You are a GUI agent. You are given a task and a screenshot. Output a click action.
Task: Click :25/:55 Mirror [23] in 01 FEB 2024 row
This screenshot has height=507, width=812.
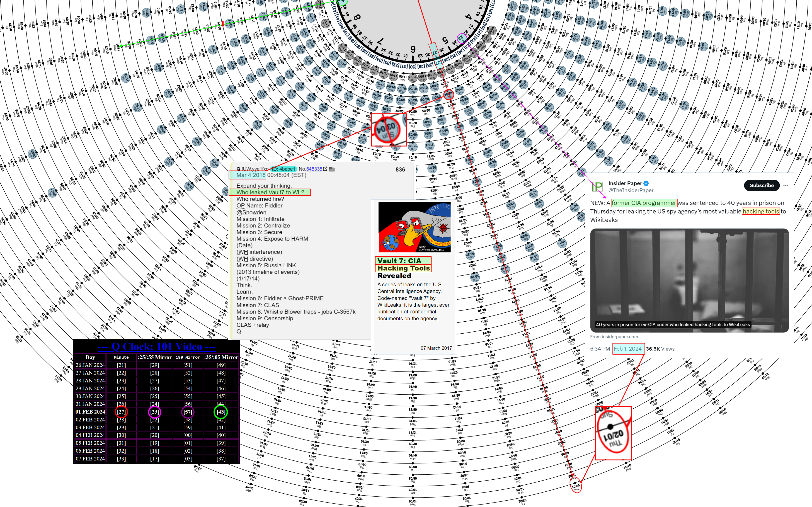point(154,412)
